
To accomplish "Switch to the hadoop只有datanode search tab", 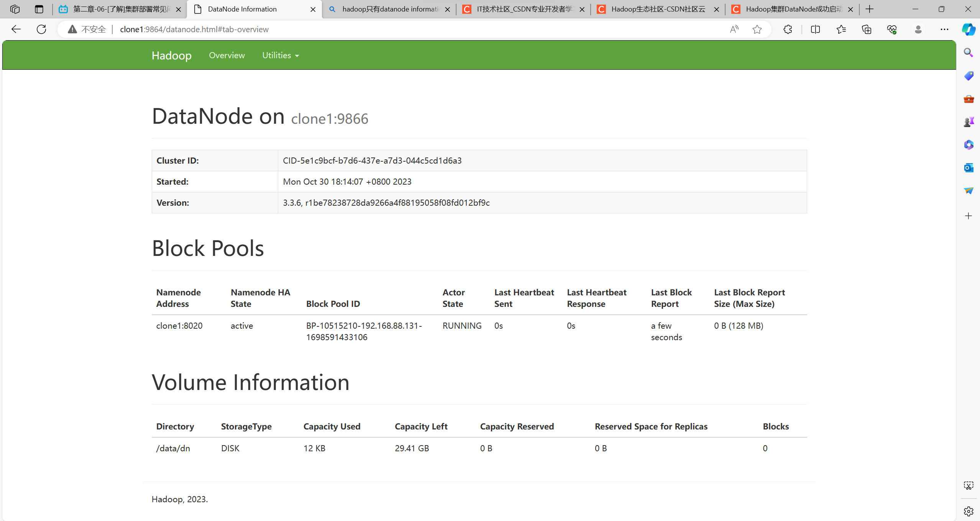I will 390,9.
